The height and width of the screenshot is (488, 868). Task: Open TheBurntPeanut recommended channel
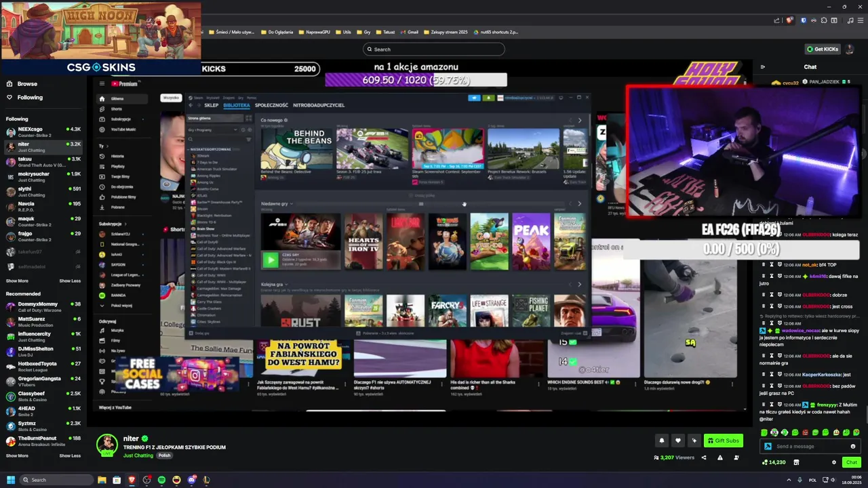43,441
